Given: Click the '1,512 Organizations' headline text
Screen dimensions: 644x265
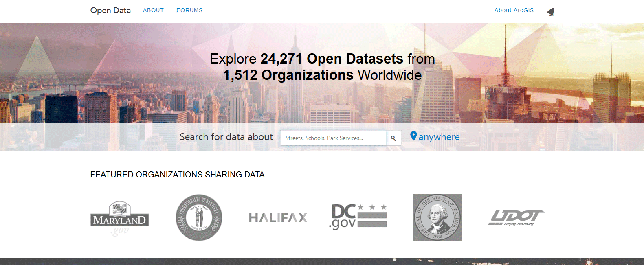Looking at the screenshot, I should coord(288,75).
